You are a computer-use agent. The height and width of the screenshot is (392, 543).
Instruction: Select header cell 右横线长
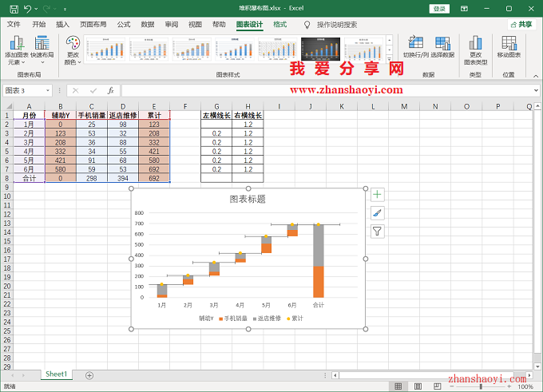248,115
